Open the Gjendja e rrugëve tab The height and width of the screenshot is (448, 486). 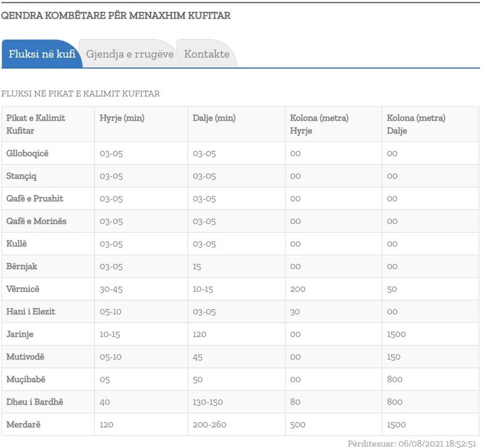[x=130, y=54]
